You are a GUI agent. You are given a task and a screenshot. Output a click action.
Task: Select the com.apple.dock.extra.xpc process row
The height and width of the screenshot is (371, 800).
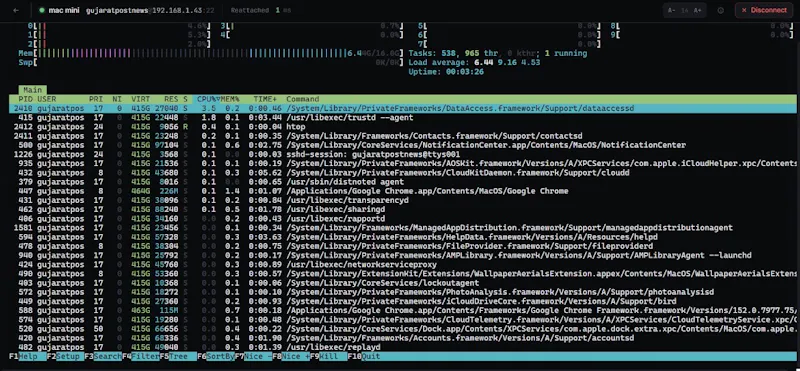point(403,329)
